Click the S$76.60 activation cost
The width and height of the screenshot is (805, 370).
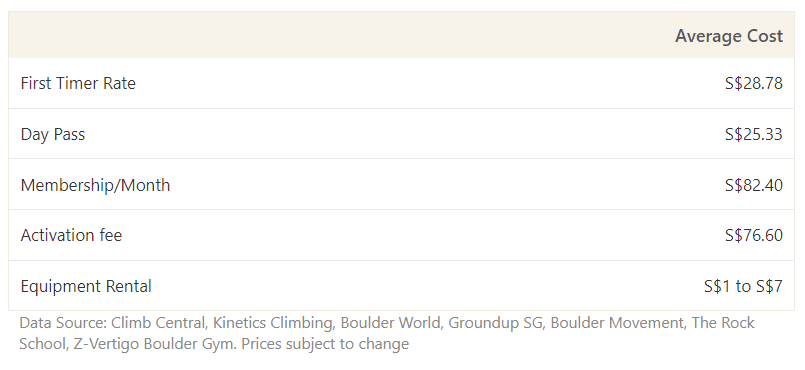[754, 235]
